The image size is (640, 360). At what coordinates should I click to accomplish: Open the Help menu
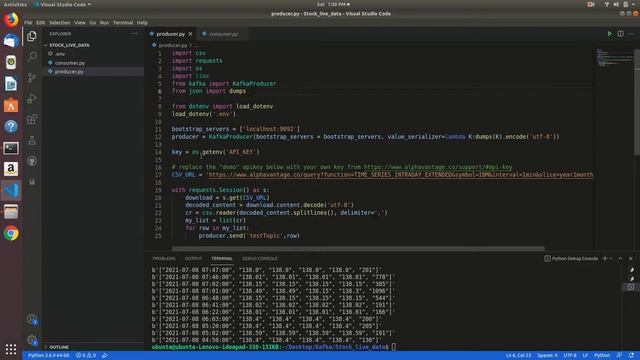coord(142,22)
